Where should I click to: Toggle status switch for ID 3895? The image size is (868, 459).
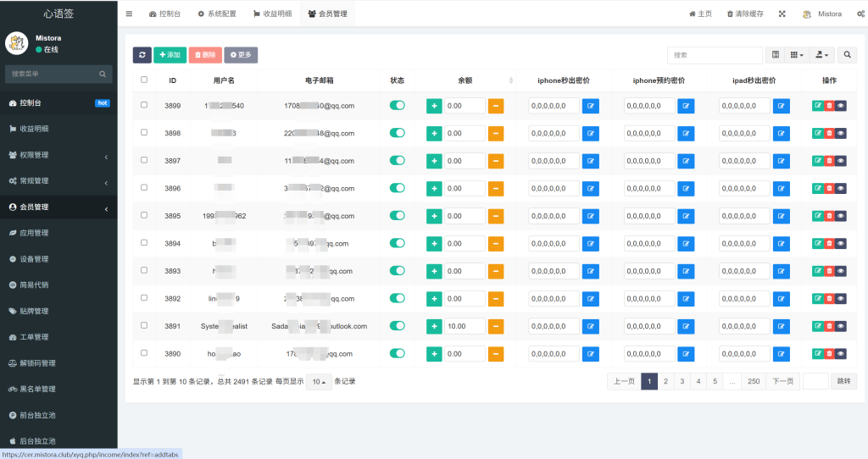(397, 216)
